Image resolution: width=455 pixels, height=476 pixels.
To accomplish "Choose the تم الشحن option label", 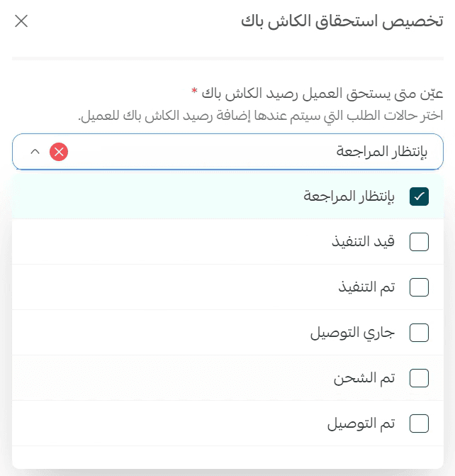I will coord(364,378).
